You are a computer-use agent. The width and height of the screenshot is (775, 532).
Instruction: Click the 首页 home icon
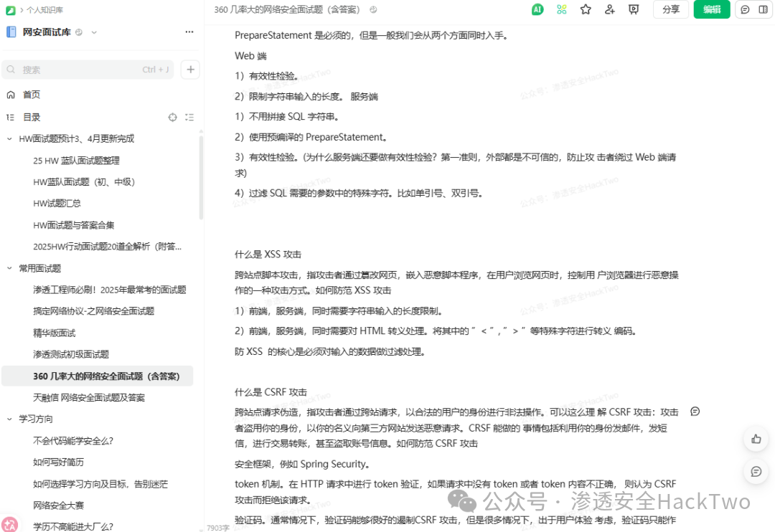click(x=10, y=95)
